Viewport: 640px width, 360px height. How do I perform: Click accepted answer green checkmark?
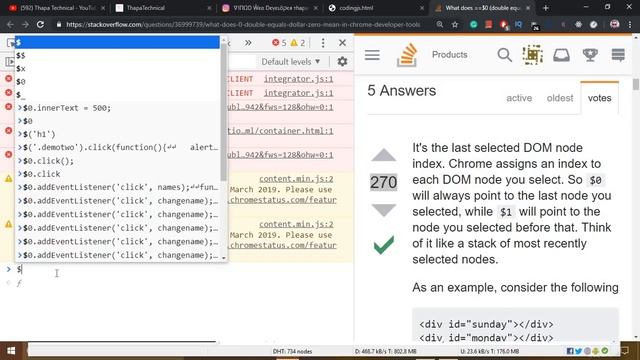(384, 245)
